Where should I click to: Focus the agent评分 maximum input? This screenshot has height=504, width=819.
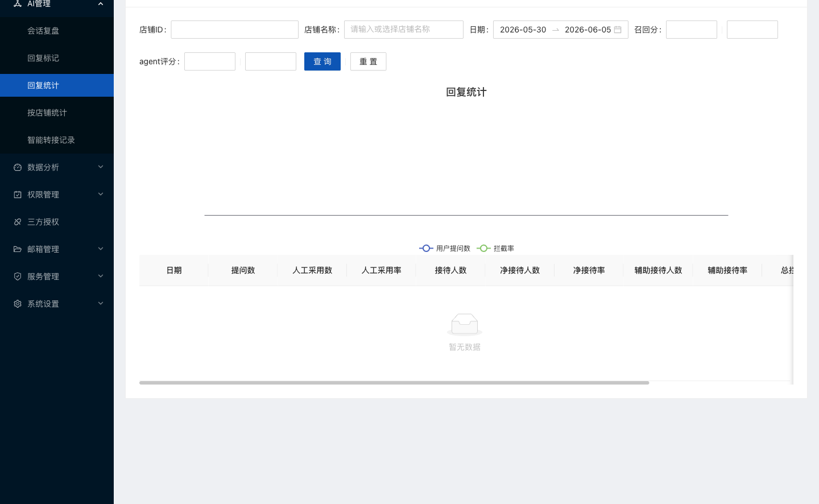click(x=271, y=61)
